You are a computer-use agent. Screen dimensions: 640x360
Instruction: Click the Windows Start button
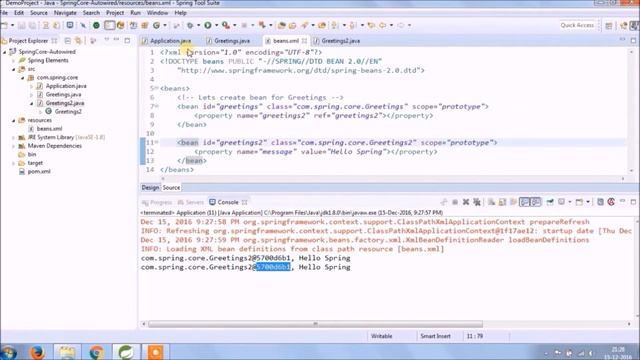coord(8,352)
